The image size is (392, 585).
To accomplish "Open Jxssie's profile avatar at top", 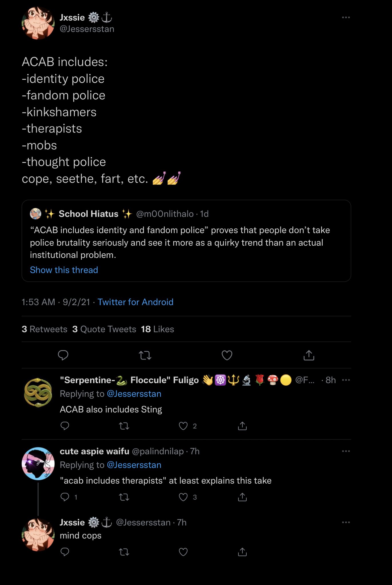I will pos(38,23).
